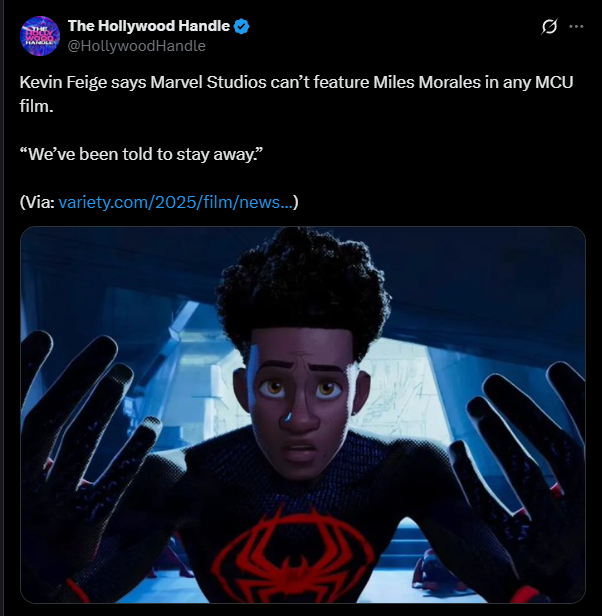Enlarge the Miles Morales image

click(303, 414)
